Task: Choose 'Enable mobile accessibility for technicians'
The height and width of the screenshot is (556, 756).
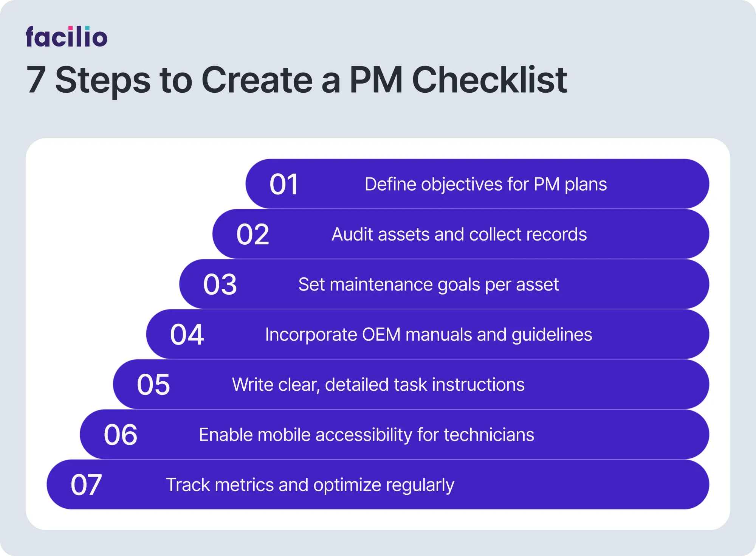Action: (366, 435)
